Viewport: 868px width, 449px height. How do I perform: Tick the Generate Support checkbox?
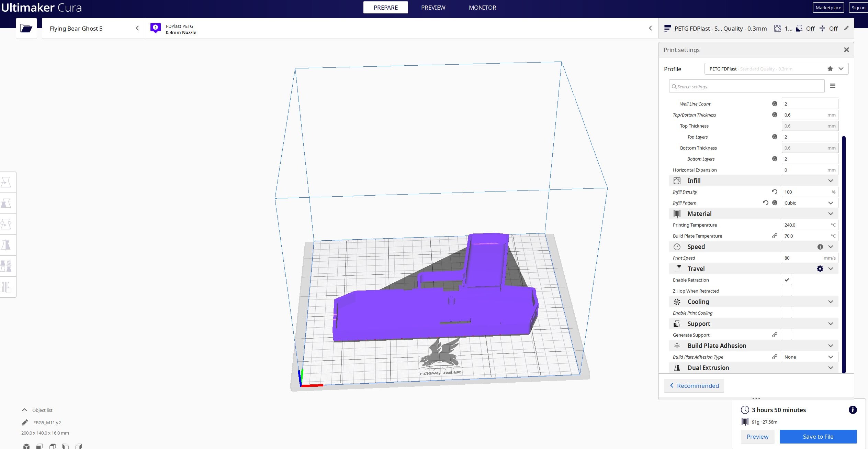coord(787,335)
